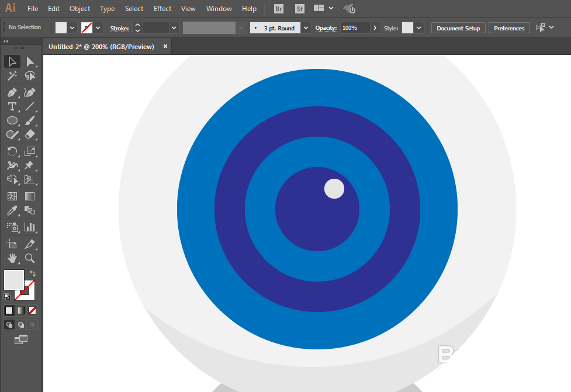The height and width of the screenshot is (392, 571).
Task: Choose the Rotate tool
Action: [12, 151]
